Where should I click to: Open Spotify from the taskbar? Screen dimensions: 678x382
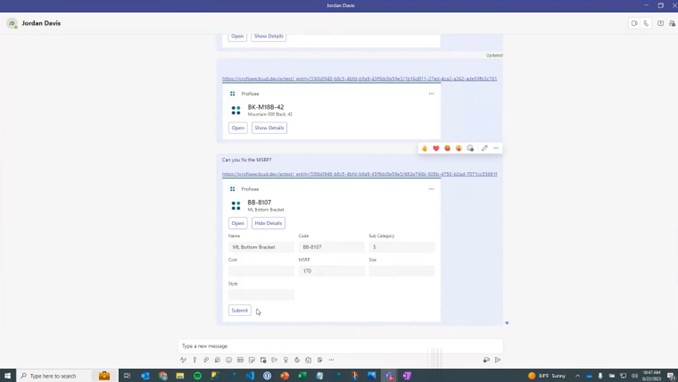coord(198,376)
